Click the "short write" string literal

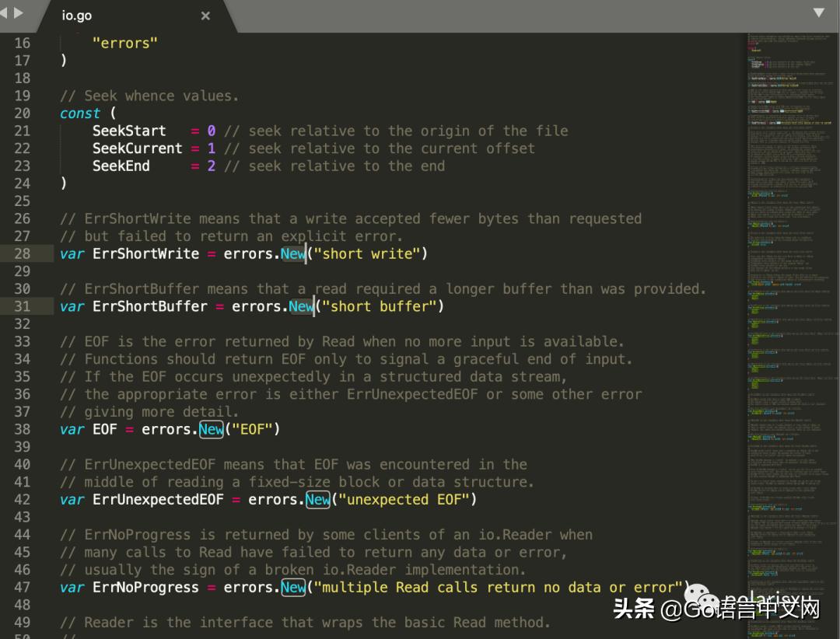pos(367,254)
